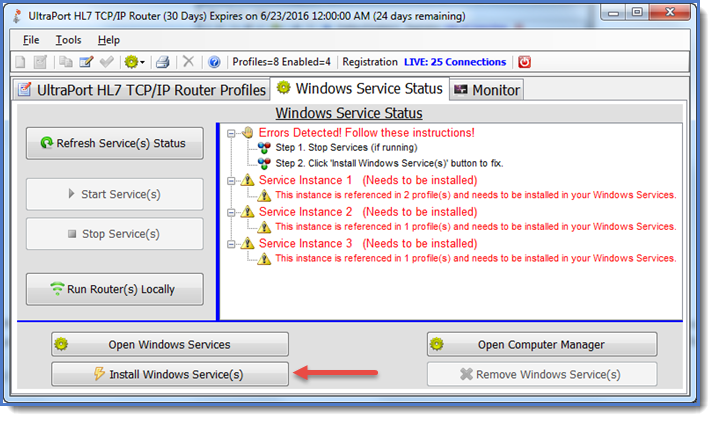This screenshot has height=421, width=715.
Task: Select the Service Instance 2 tree item
Action: 305,212
